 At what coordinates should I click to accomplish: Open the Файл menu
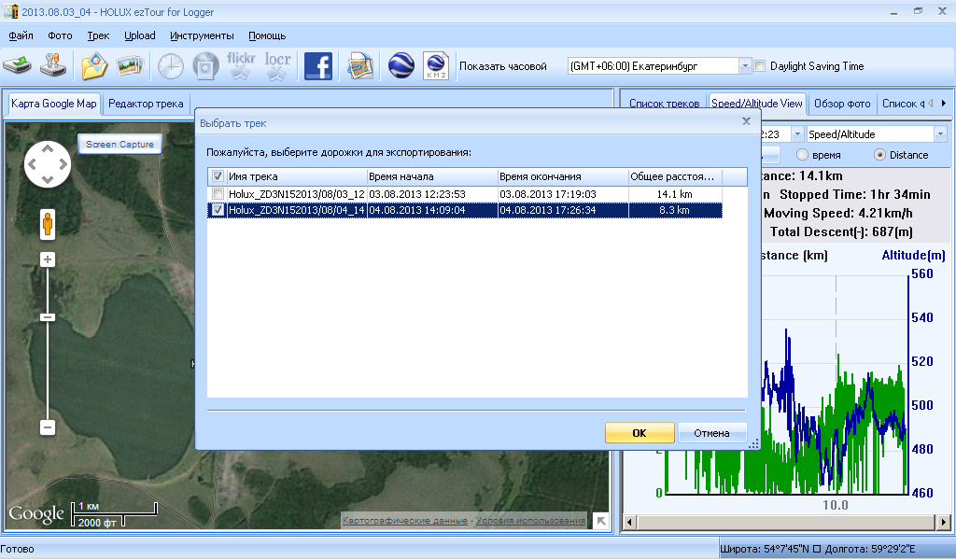point(21,35)
